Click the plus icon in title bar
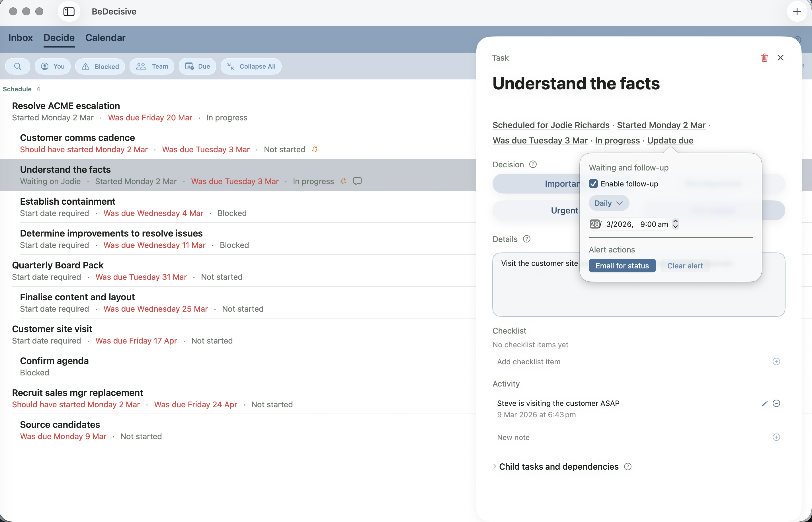This screenshot has height=522, width=812. click(x=797, y=11)
